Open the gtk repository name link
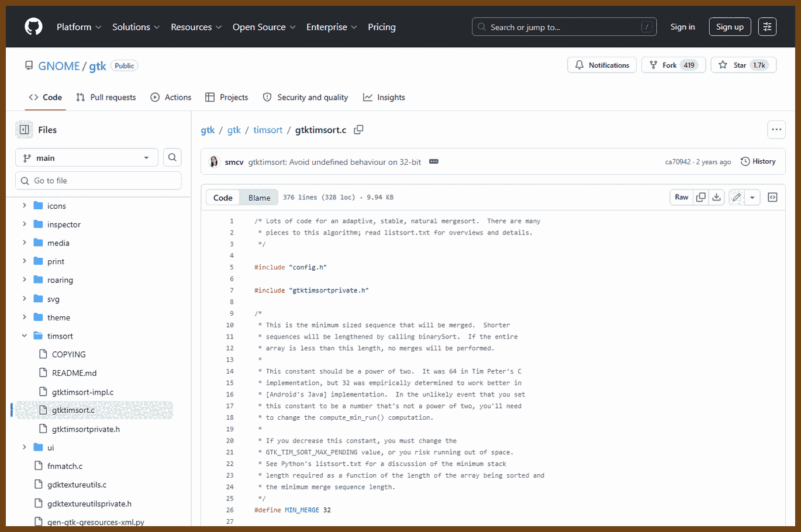 98,66
